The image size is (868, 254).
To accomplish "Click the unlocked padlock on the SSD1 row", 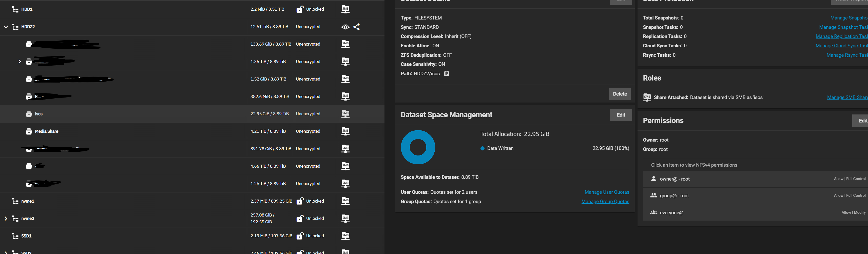I will pyautogui.click(x=300, y=236).
